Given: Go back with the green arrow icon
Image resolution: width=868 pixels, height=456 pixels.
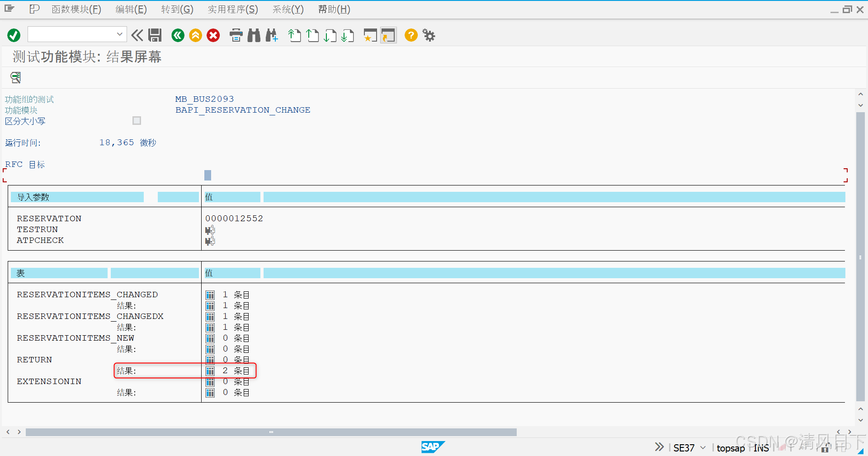Looking at the screenshot, I should coord(178,35).
